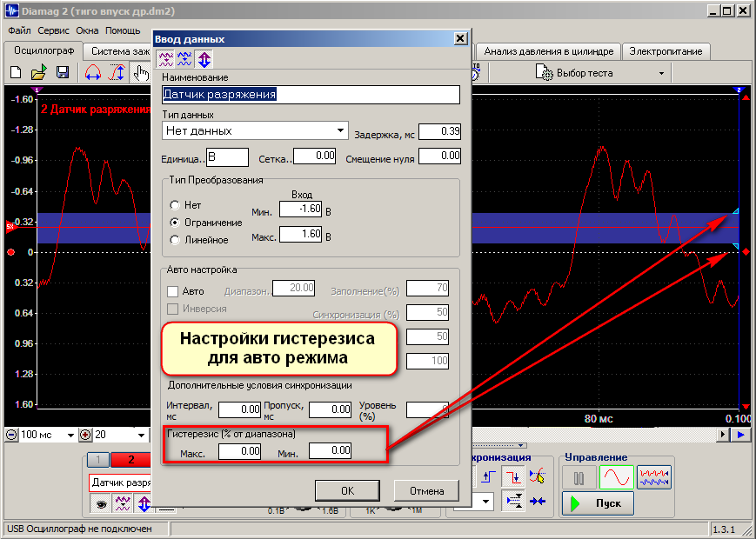Select dual waveform display mode
Screen dimensions: 756x539
(654, 478)
